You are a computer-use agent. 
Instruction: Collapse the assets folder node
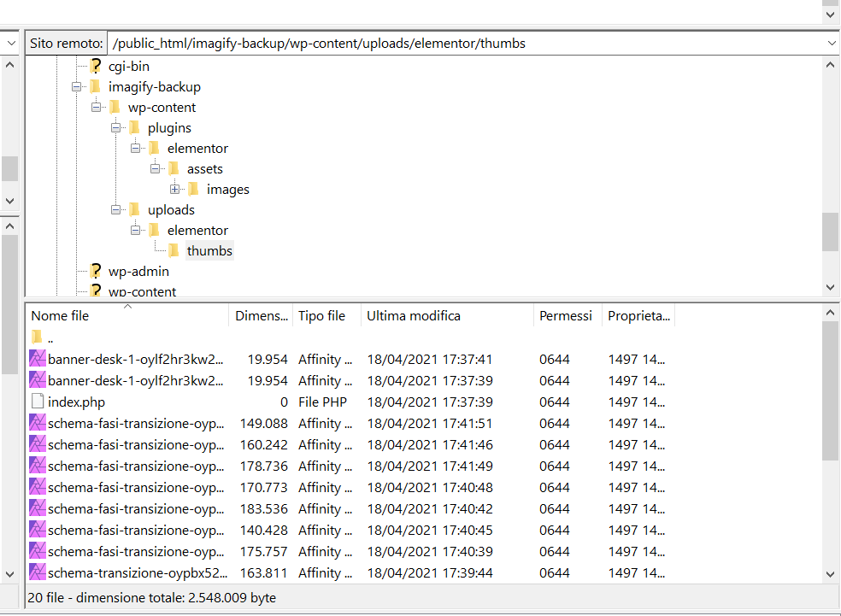(155, 169)
